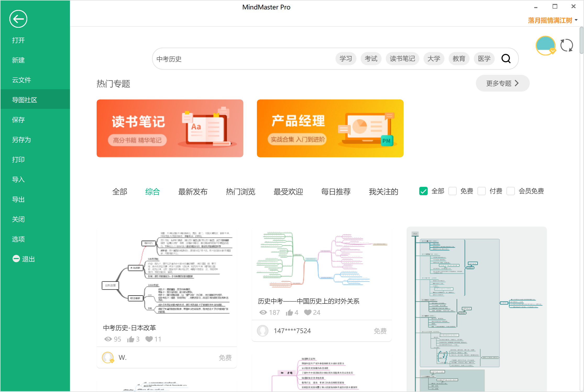584x392 pixels.
Task: Click views eye icon on 日本改革 card
Action: [x=108, y=339]
